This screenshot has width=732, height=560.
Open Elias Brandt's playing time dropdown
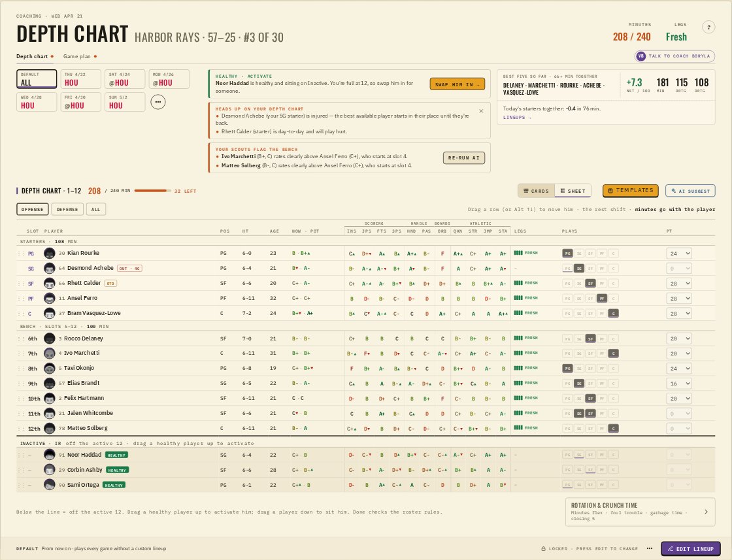point(679,383)
